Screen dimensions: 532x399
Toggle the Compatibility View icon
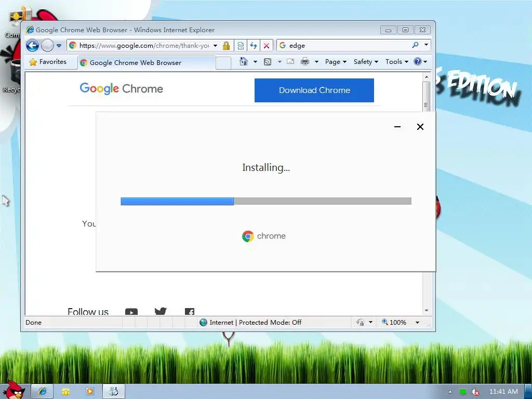tap(241, 46)
